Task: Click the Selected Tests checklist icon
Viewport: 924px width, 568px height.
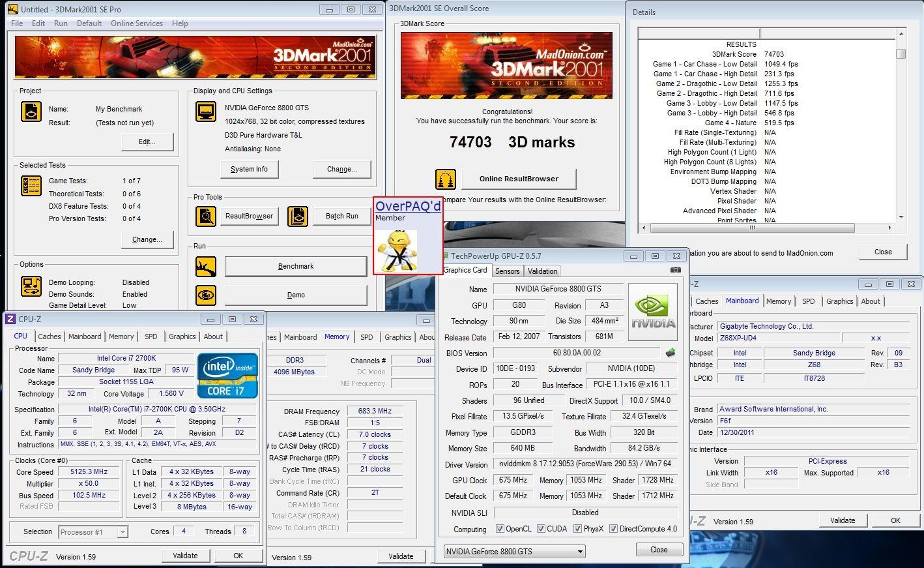Action: pos(31,187)
